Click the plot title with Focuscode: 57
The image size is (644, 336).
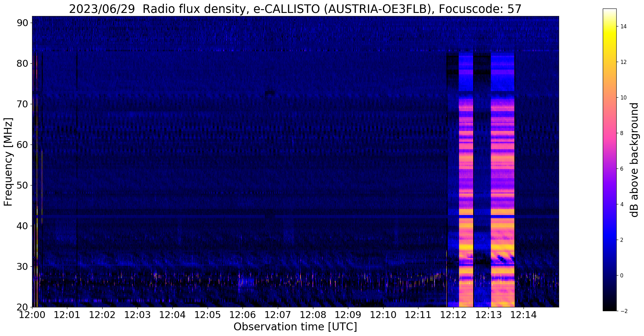pos(295,9)
